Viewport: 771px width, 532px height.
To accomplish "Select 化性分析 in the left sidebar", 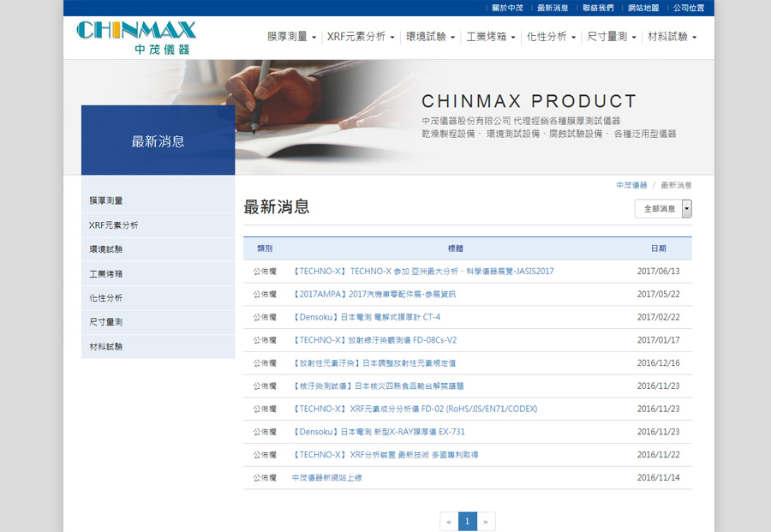I will coord(158,298).
